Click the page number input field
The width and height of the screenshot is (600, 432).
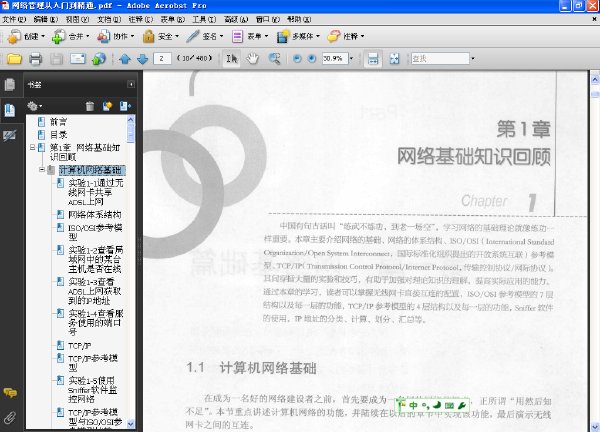point(162,59)
